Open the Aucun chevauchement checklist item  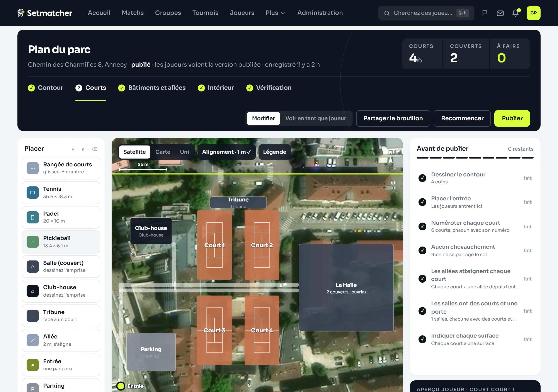pos(475,250)
